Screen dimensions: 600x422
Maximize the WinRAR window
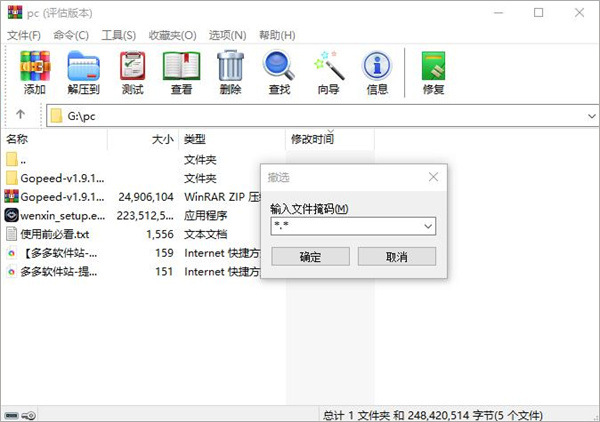coord(538,13)
